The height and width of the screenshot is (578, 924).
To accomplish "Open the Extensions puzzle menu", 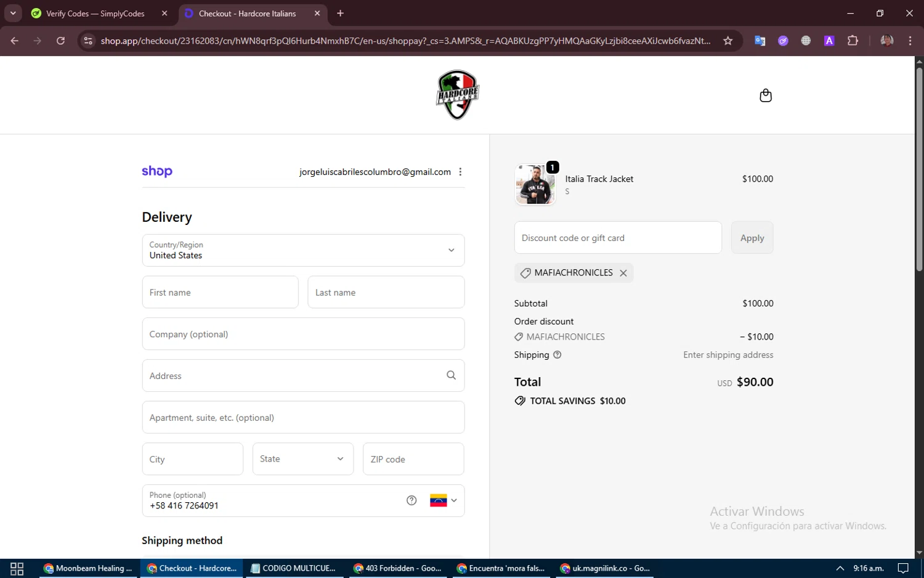I will [x=853, y=41].
